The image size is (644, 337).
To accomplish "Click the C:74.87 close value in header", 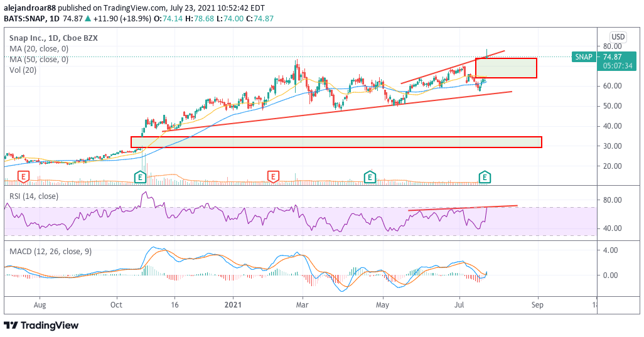I will click(260, 19).
